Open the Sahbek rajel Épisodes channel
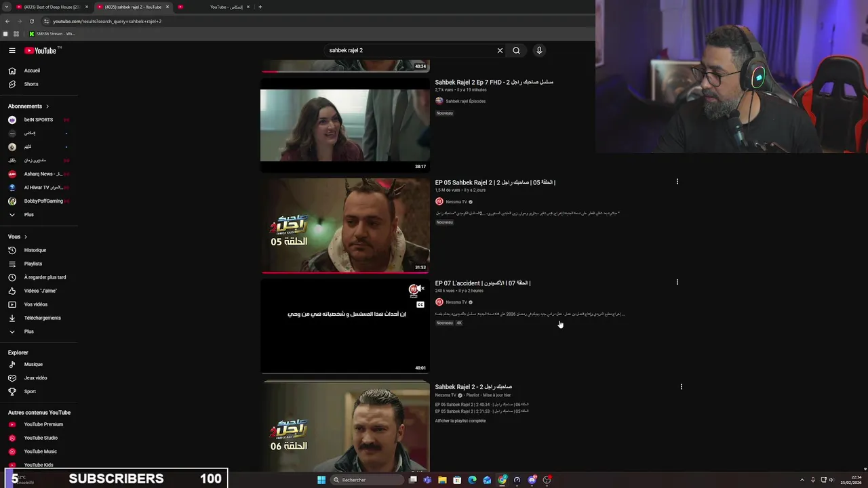 tap(465, 101)
